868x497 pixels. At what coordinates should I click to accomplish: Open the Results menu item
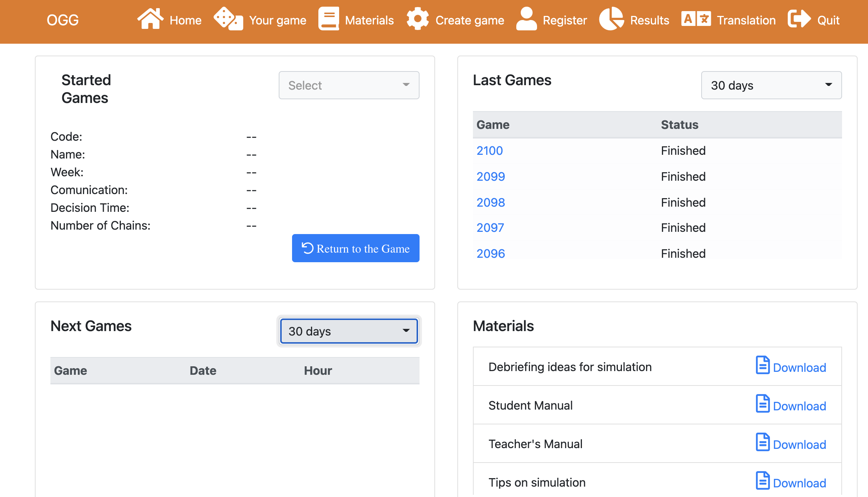[x=649, y=20]
